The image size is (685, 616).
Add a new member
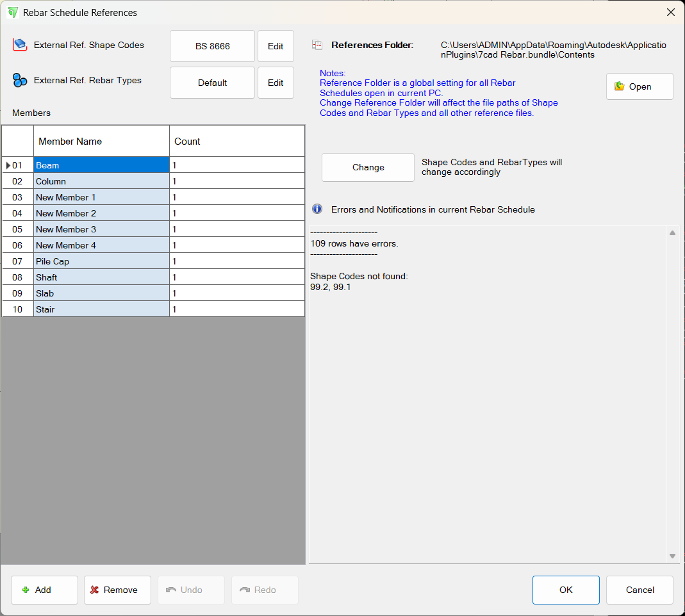coord(44,590)
